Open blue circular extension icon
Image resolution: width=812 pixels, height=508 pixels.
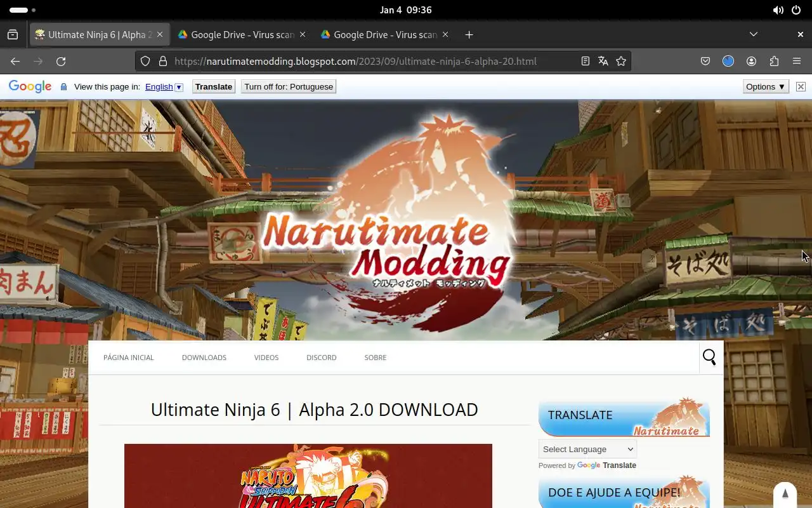pyautogui.click(x=728, y=61)
